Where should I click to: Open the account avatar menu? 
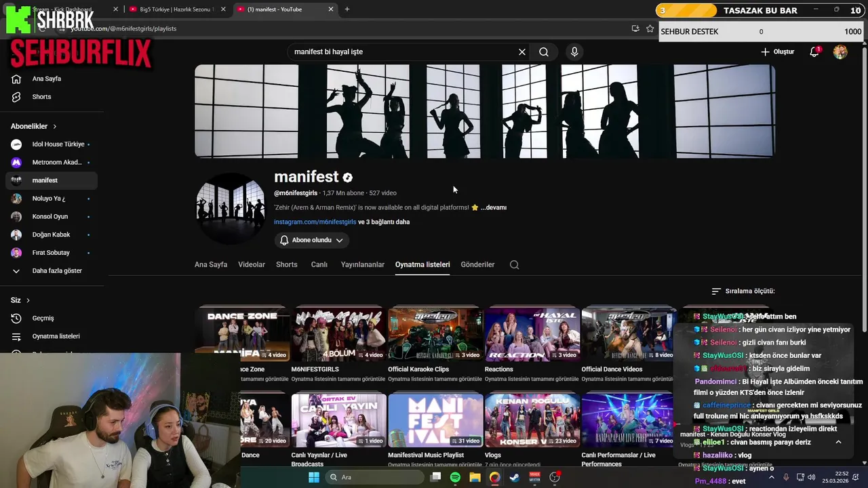tap(840, 52)
